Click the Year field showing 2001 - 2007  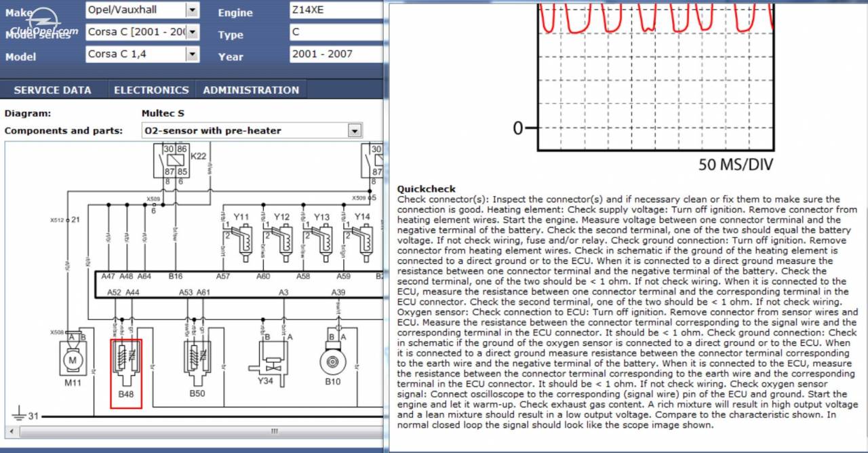point(336,54)
